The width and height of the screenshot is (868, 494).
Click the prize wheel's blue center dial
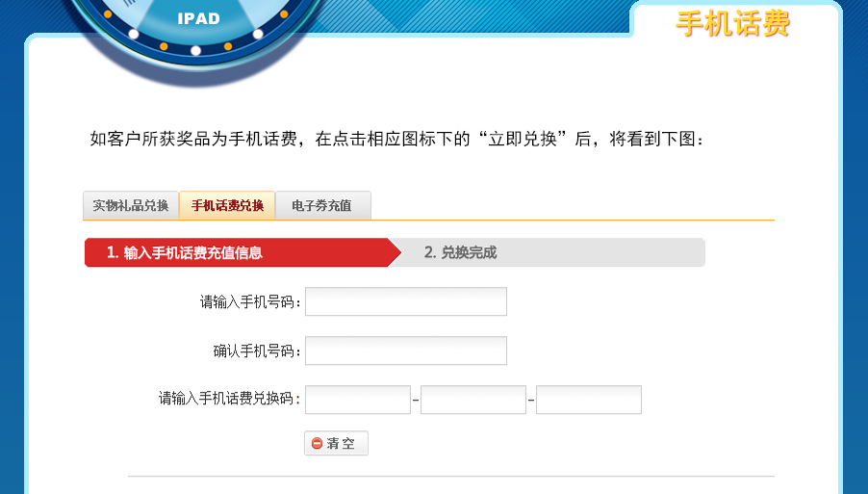point(198,5)
